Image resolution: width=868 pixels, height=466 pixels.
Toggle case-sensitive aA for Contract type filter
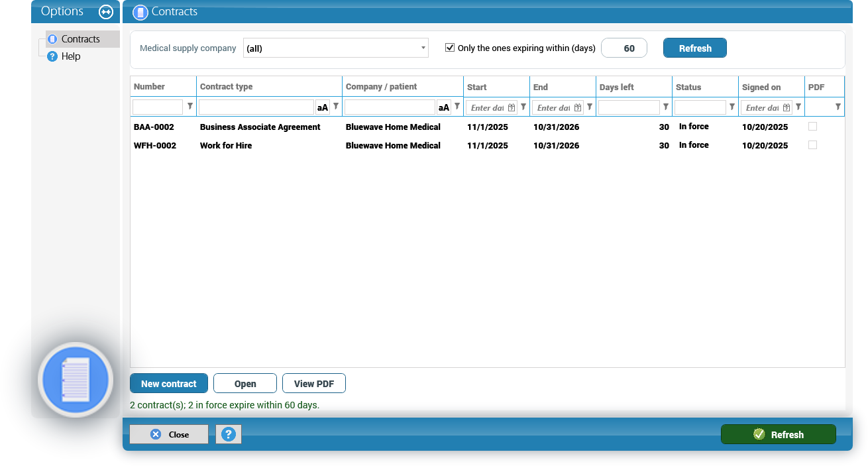click(322, 107)
